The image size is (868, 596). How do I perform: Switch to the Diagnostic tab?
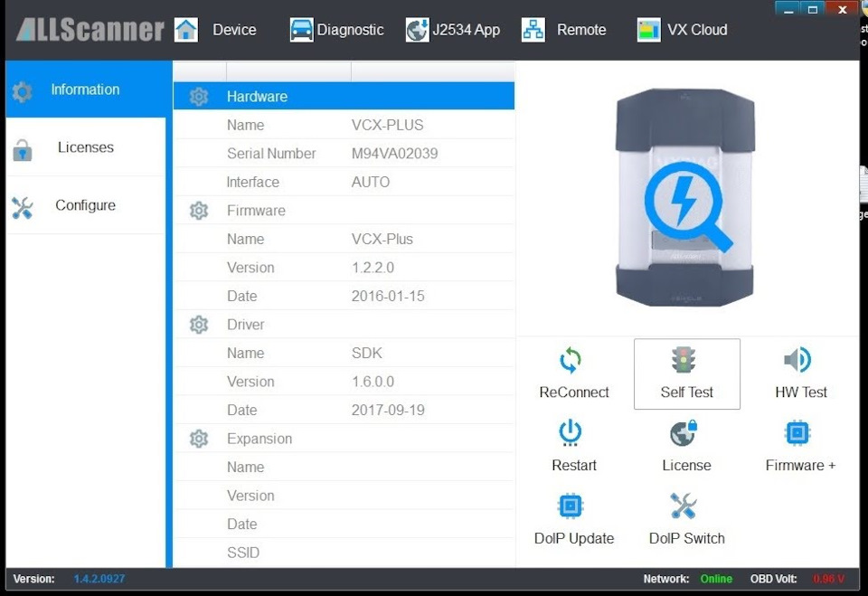[x=337, y=30]
